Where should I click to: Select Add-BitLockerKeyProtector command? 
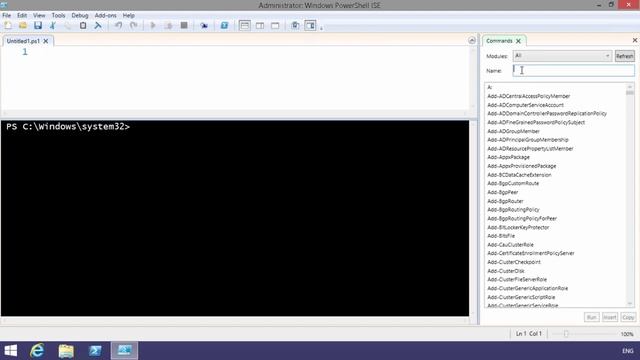[518, 227]
